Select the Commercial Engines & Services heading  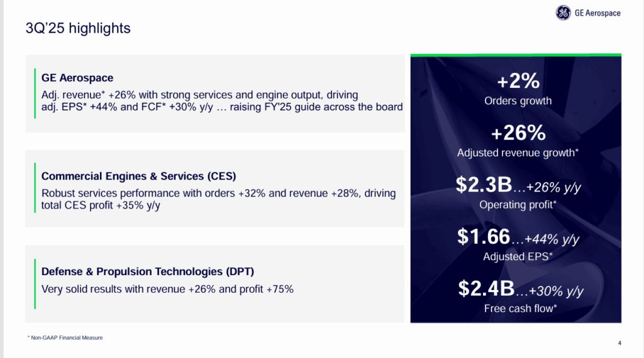tap(138, 176)
